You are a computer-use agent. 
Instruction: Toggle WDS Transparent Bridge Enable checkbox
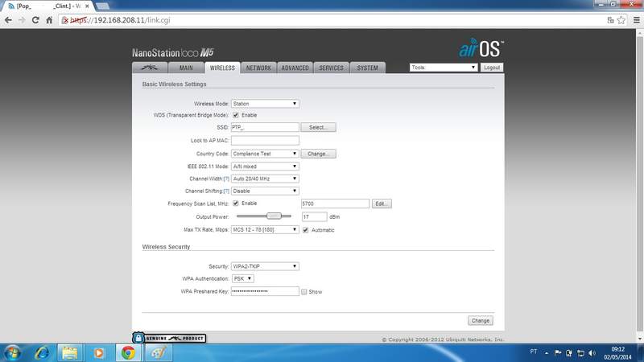pos(236,115)
